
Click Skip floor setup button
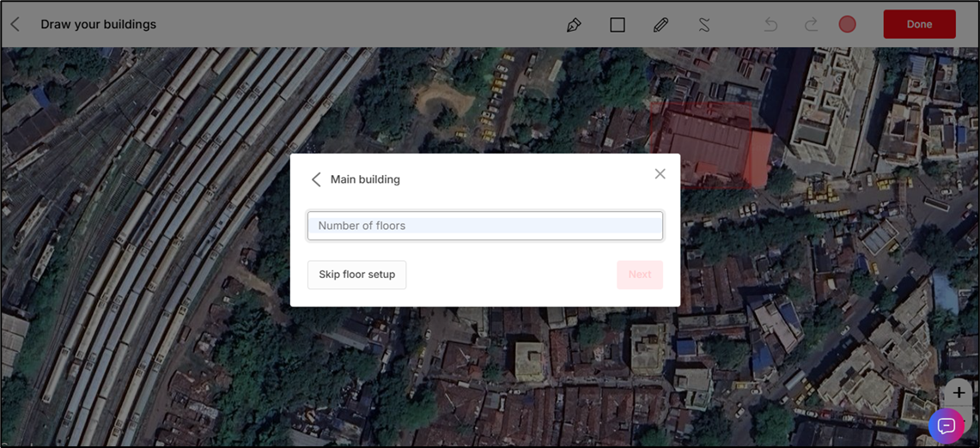pyautogui.click(x=357, y=275)
